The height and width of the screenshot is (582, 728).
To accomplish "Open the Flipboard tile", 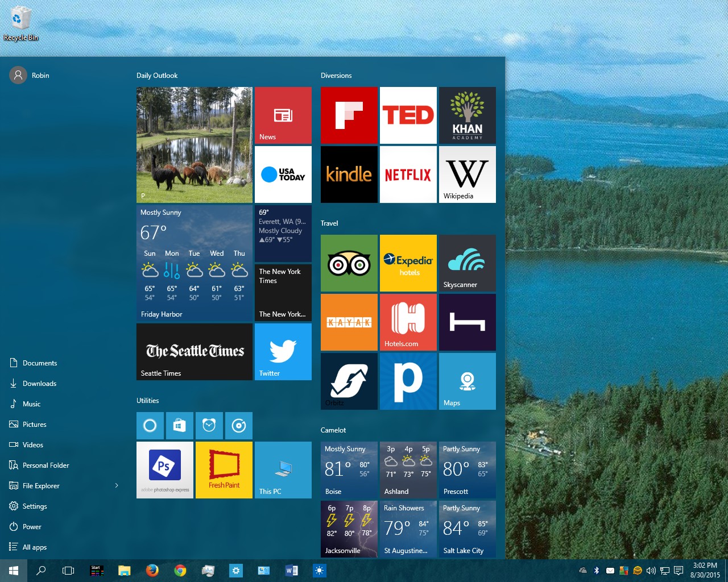I will click(x=349, y=115).
